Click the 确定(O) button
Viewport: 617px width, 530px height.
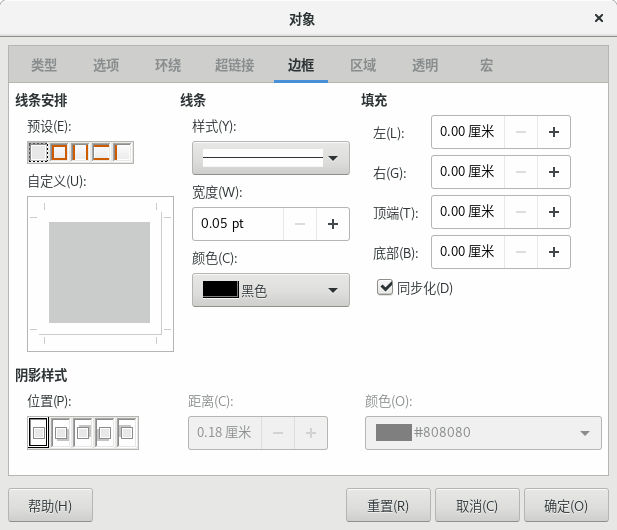[x=566, y=505]
